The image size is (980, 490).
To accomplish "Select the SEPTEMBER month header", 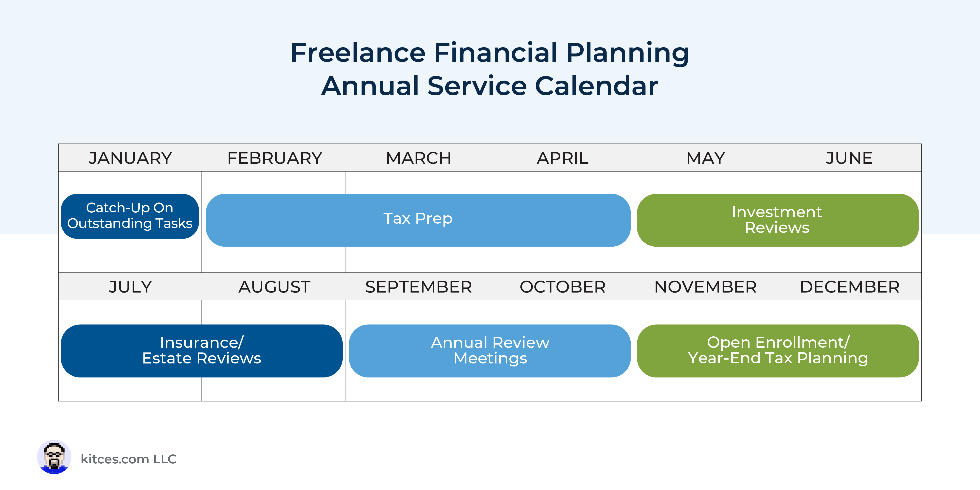I will (x=418, y=287).
